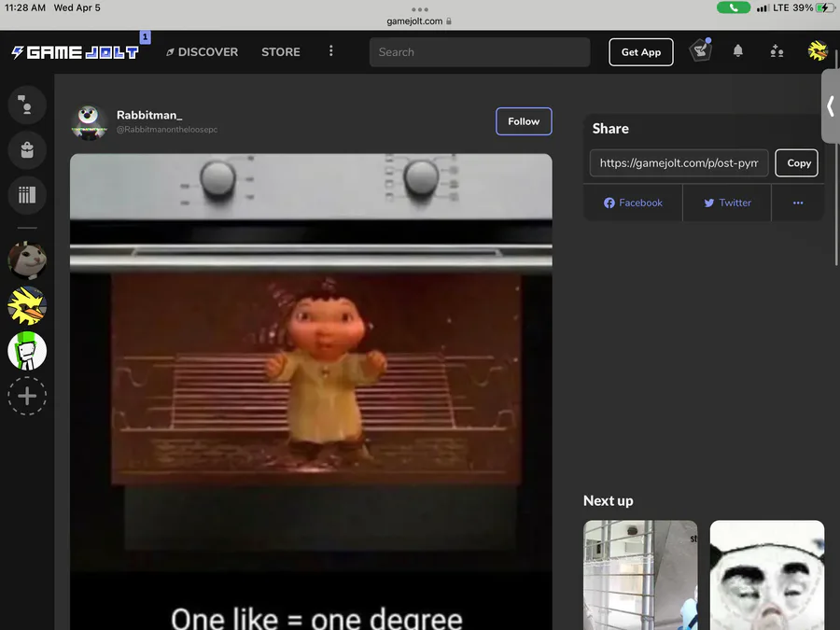Open the friends list icon

pos(777,51)
